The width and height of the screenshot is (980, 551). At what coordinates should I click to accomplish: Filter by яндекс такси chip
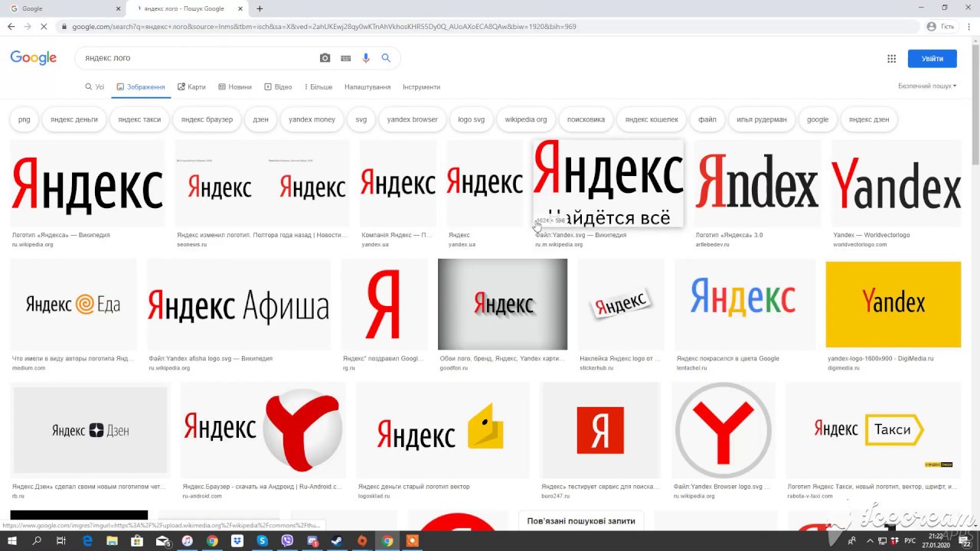[x=139, y=119]
